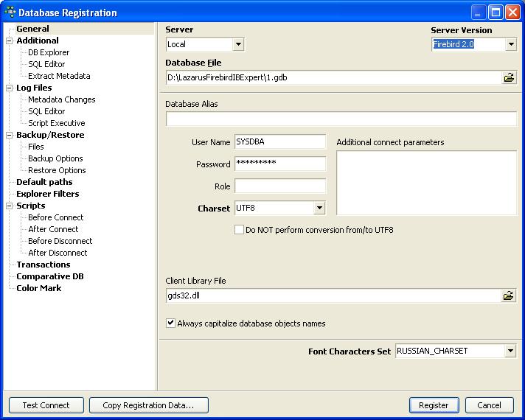Browse for client library file icon

coord(508,295)
